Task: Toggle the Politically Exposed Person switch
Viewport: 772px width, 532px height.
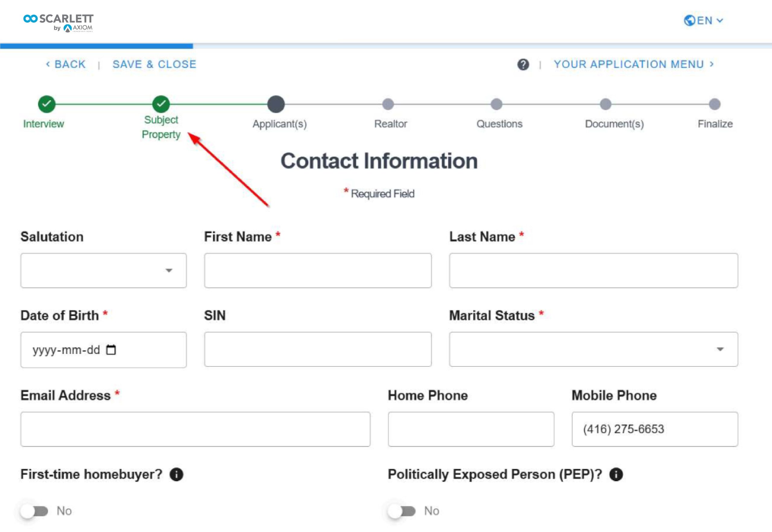Action: pyautogui.click(x=402, y=511)
